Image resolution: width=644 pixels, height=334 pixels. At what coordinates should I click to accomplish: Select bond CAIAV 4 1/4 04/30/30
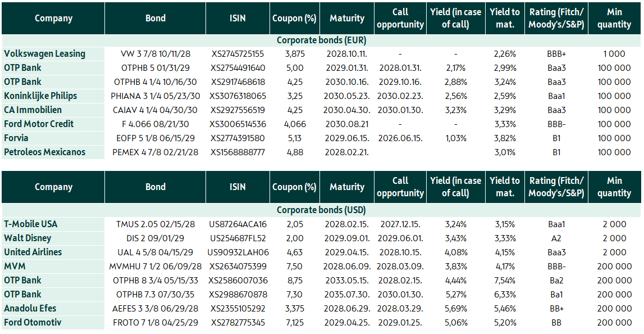pyautogui.click(x=156, y=110)
